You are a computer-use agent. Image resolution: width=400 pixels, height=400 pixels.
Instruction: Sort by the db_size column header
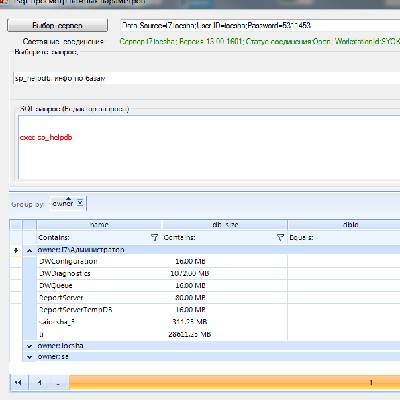point(225,225)
